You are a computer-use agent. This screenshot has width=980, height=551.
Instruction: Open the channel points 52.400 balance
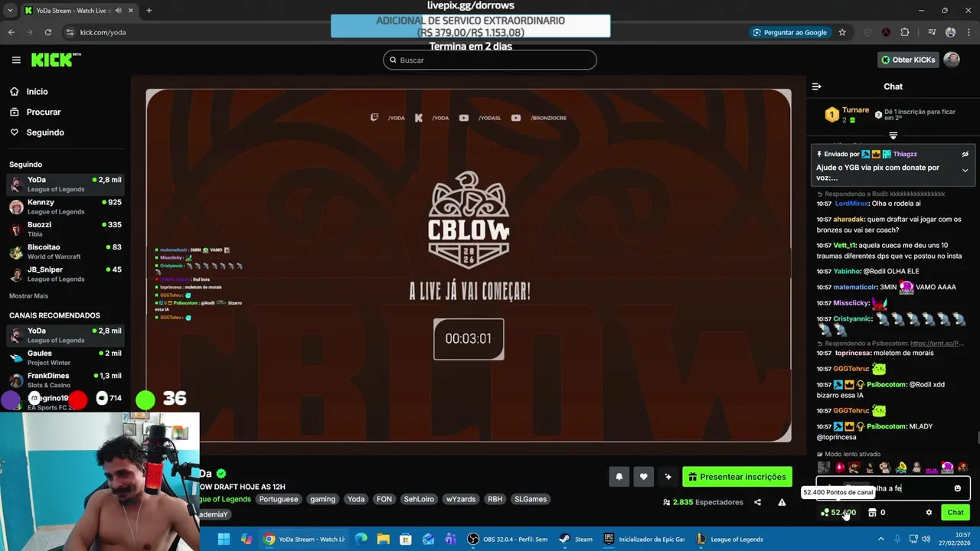click(x=838, y=513)
